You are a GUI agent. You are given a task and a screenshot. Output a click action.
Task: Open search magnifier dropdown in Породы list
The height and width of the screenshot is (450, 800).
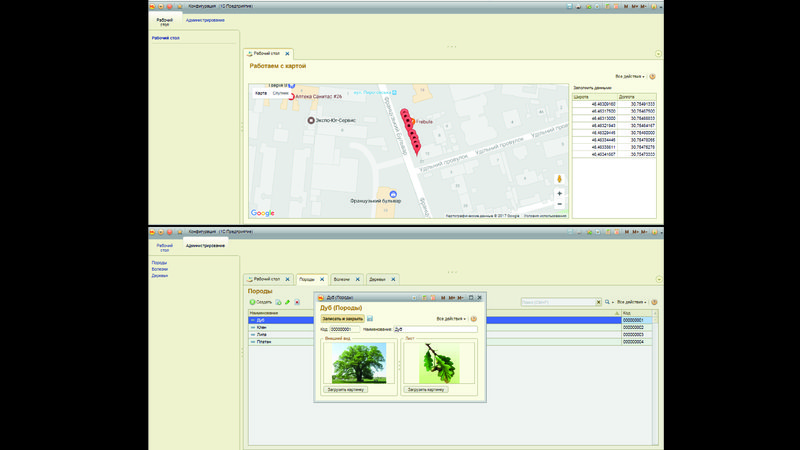click(607, 302)
